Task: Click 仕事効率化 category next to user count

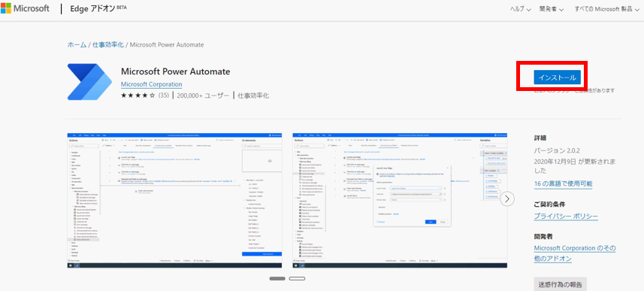Action: tap(253, 95)
